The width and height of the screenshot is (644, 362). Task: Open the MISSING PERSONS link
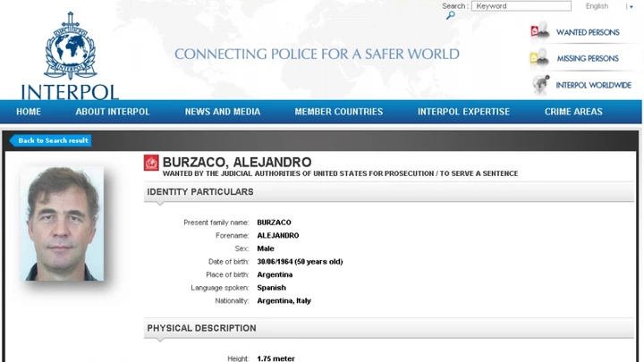588,59
